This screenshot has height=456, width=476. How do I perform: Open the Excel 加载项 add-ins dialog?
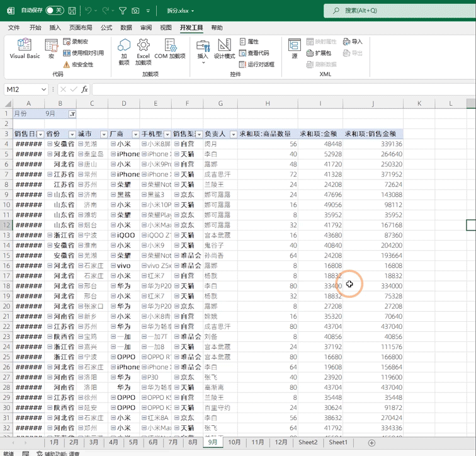[143, 50]
